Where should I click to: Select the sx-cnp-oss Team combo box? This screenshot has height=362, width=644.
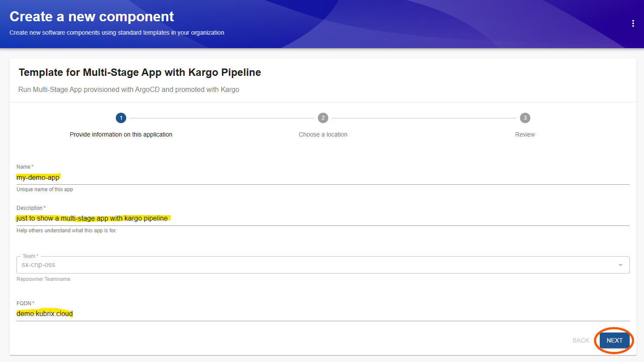[323, 265]
